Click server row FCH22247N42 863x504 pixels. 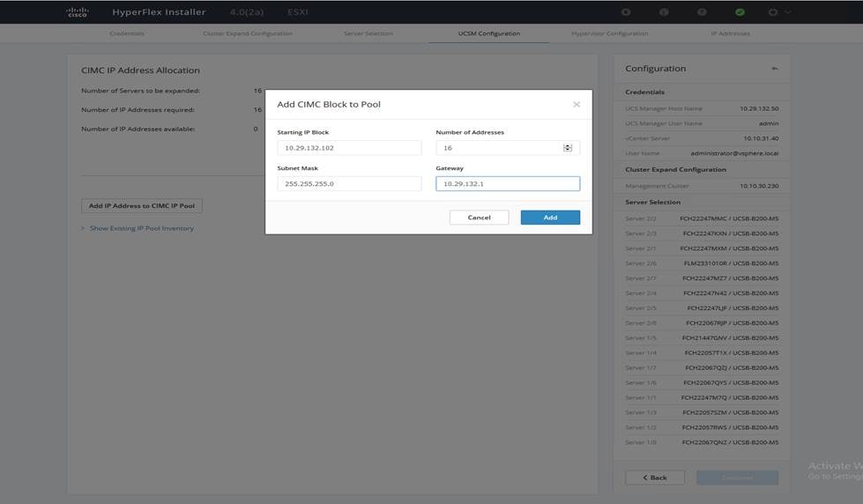point(702,293)
